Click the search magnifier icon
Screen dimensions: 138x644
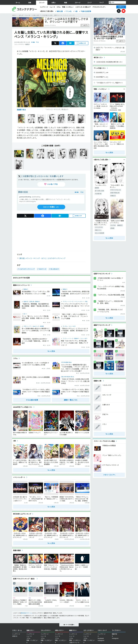[x=110, y=2]
